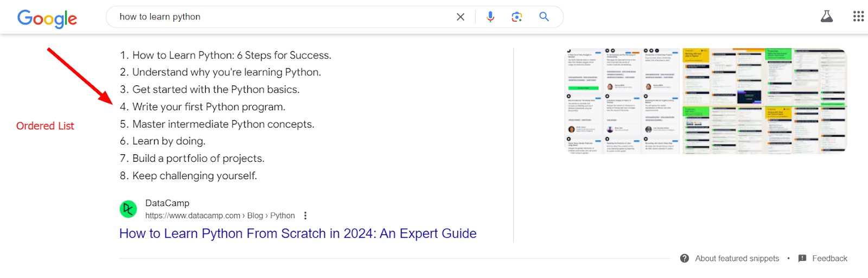Click the Feedback flag icon
The image size is (868, 278).
(x=802, y=258)
